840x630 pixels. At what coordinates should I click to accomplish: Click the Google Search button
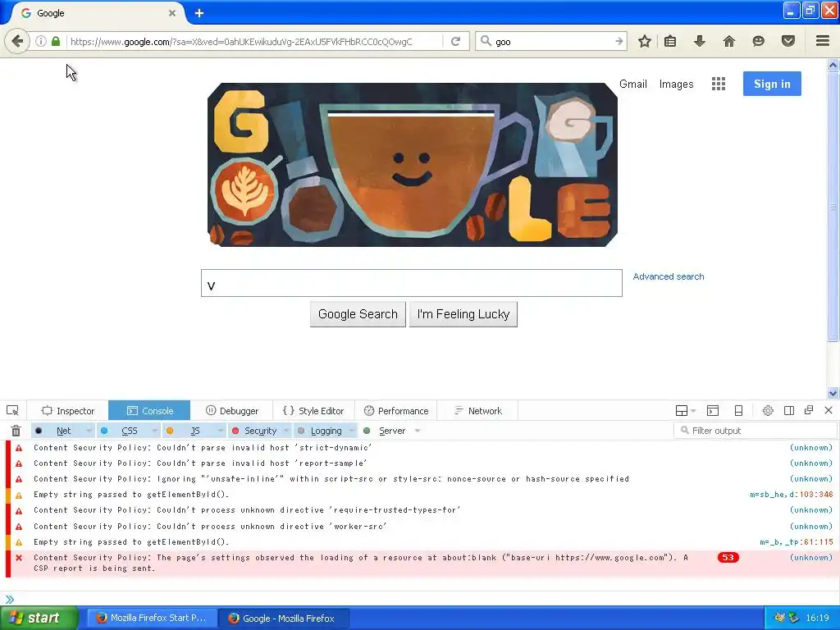[358, 314]
